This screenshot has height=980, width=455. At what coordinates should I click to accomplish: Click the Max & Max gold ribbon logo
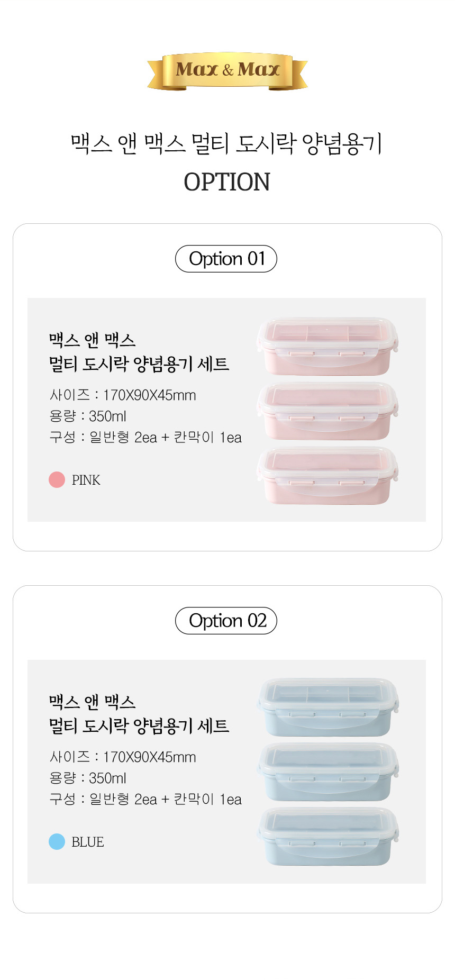[228, 71]
